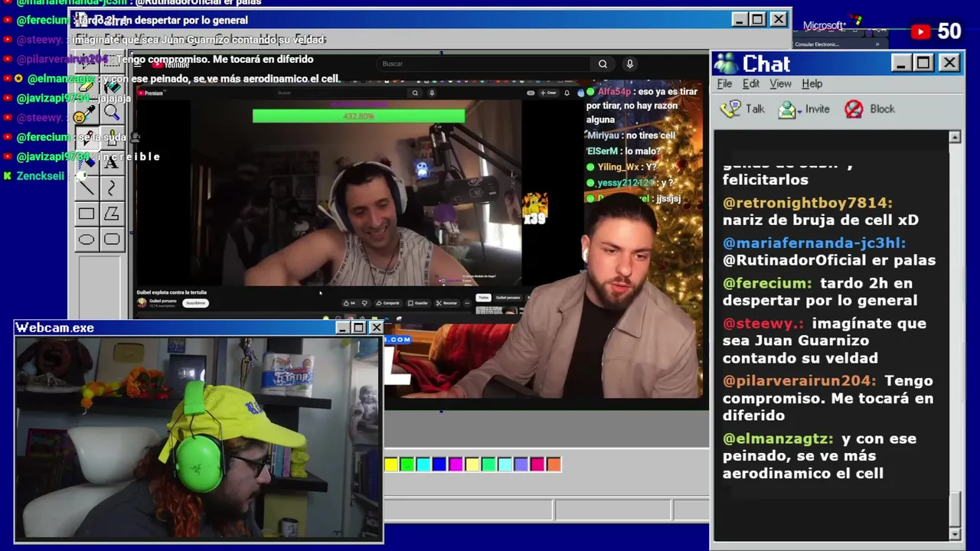Click the dislike thumbs-down under the video

click(x=364, y=303)
